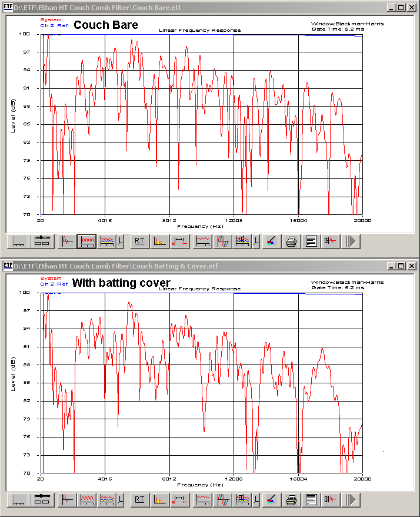The height and width of the screenshot is (517, 420).
Task: Open axis scale tool in Couch Batting window
Action: (x=19, y=500)
